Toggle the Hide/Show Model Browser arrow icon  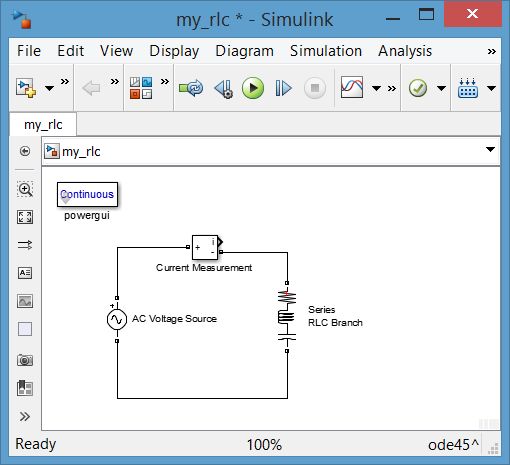25,151
